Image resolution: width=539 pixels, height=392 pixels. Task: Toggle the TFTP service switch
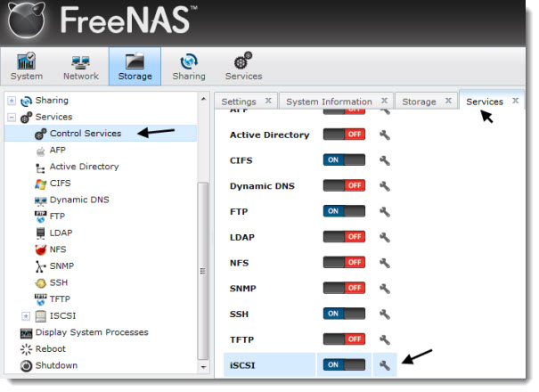tap(344, 339)
